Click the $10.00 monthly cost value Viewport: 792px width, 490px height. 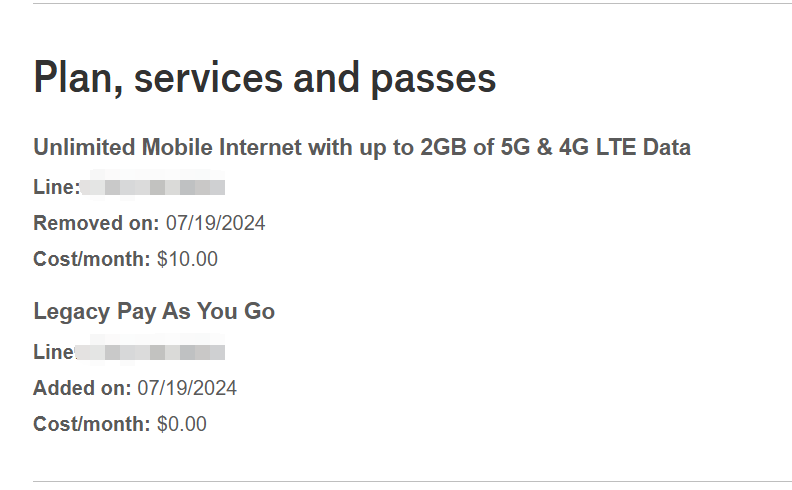pos(187,259)
